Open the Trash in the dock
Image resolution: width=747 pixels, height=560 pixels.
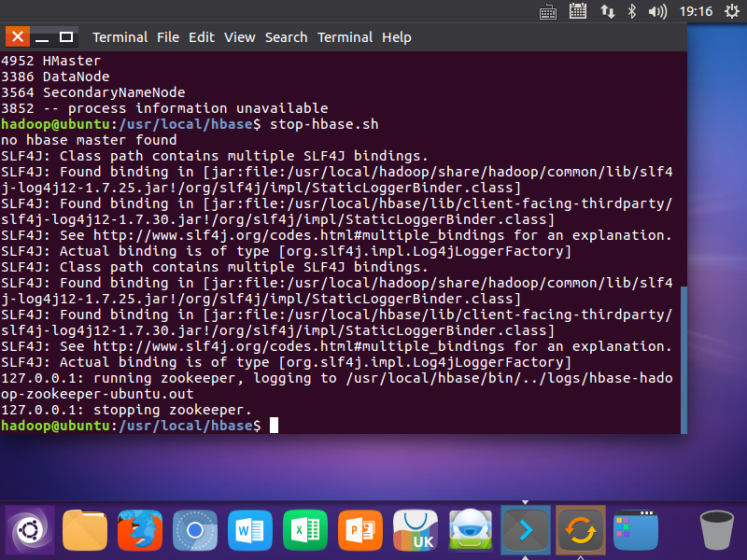coord(716,530)
